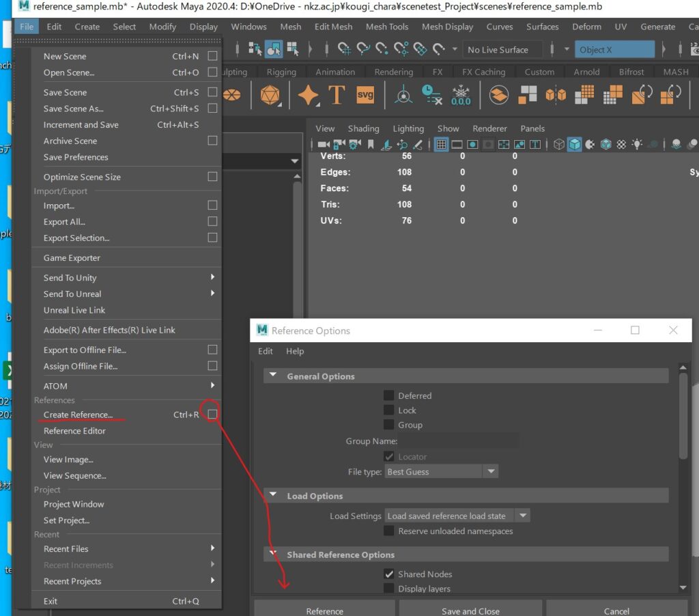699x616 pixels.
Task: Enable wireframe cube shading icon
Action: tap(558, 144)
